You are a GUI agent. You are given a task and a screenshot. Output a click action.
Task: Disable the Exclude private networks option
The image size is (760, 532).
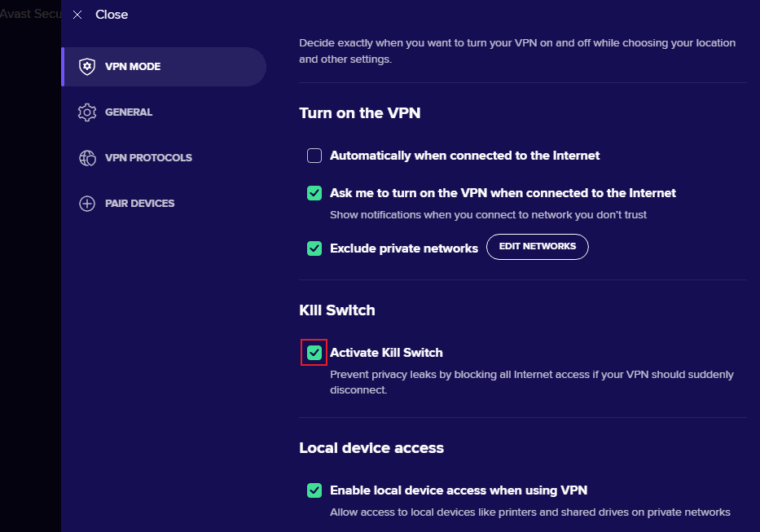click(x=314, y=248)
